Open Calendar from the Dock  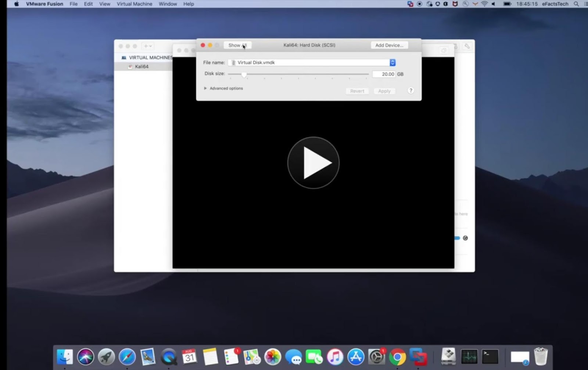189,357
